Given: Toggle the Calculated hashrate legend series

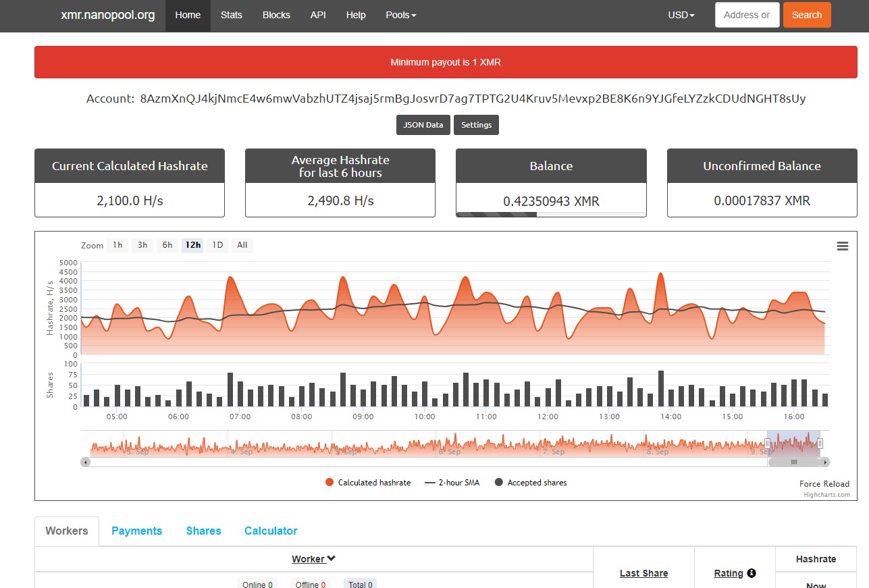Looking at the screenshot, I should (368, 483).
